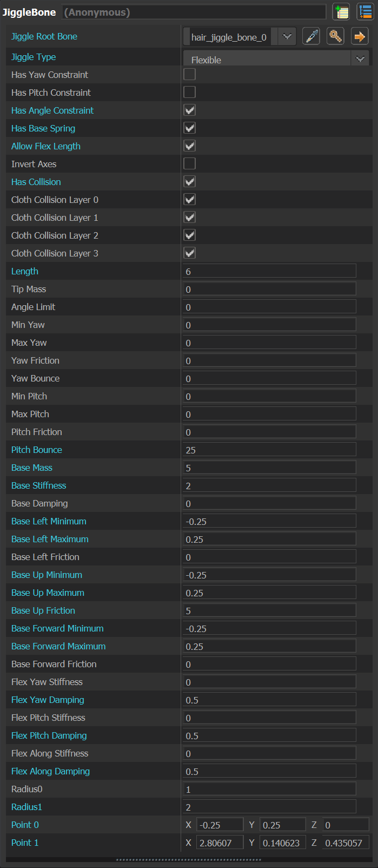378x868 pixels.
Task: Disable Has Collision checkbox
Action: pos(190,181)
